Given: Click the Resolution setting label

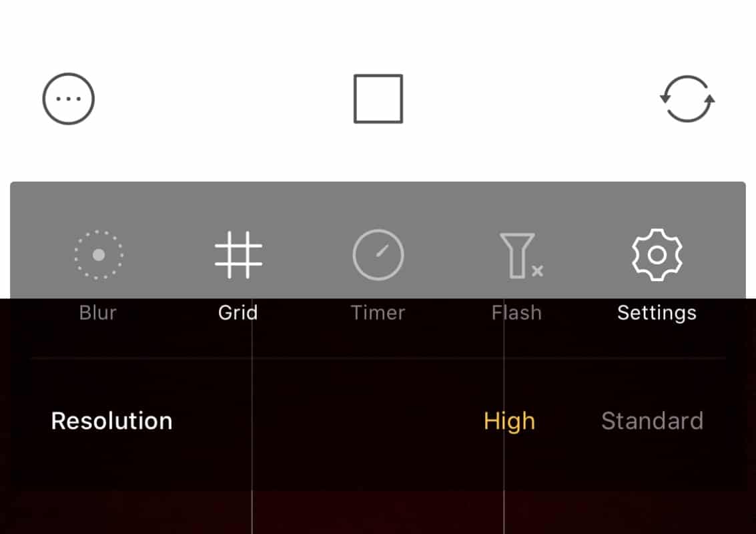Looking at the screenshot, I should pos(111,421).
